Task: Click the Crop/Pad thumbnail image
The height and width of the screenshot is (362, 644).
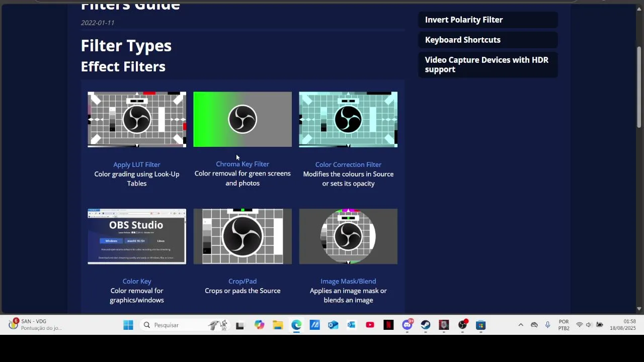Action: point(243,236)
